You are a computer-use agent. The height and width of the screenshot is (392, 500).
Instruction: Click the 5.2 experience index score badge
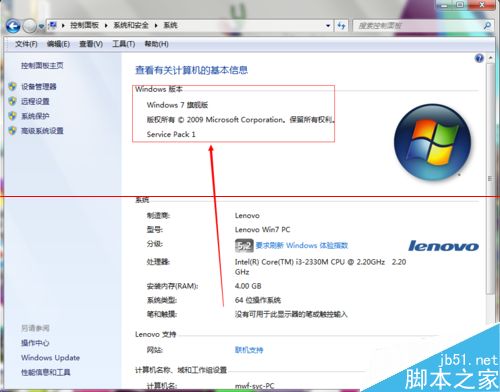pyautogui.click(x=244, y=246)
